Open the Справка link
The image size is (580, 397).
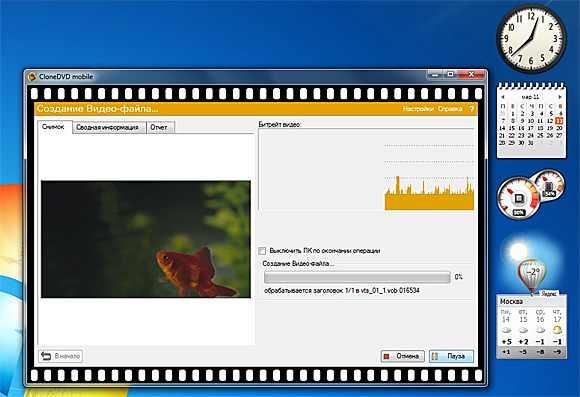[x=450, y=109]
